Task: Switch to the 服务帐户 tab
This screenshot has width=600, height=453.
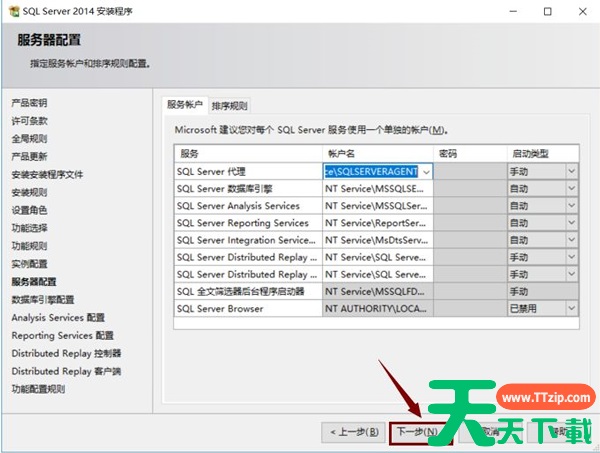Action: (x=185, y=105)
